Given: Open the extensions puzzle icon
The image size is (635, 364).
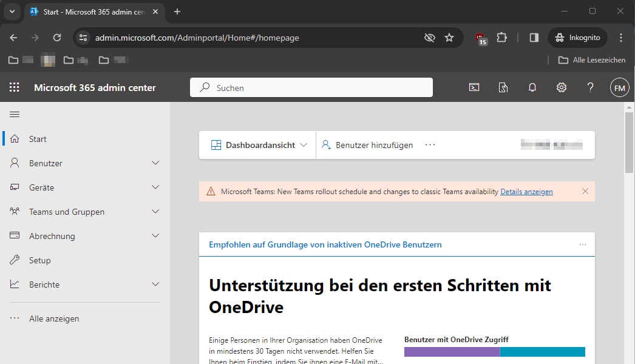Looking at the screenshot, I should coord(502,38).
